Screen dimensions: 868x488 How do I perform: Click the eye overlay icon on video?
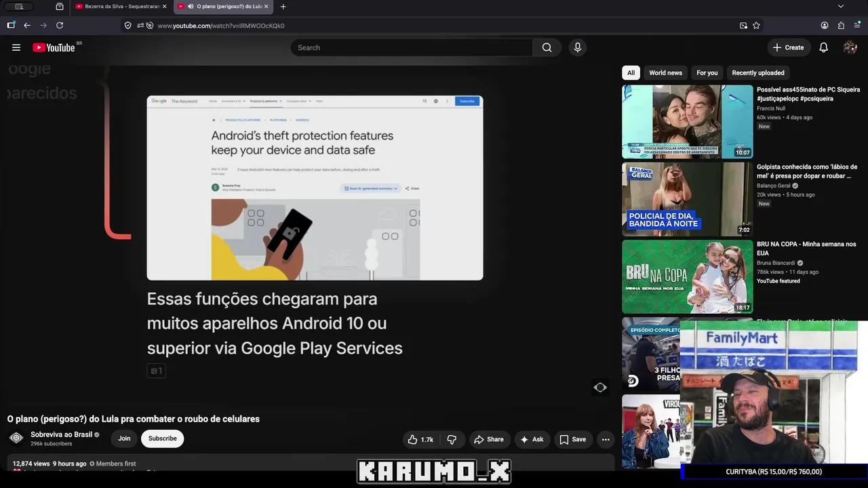point(600,387)
